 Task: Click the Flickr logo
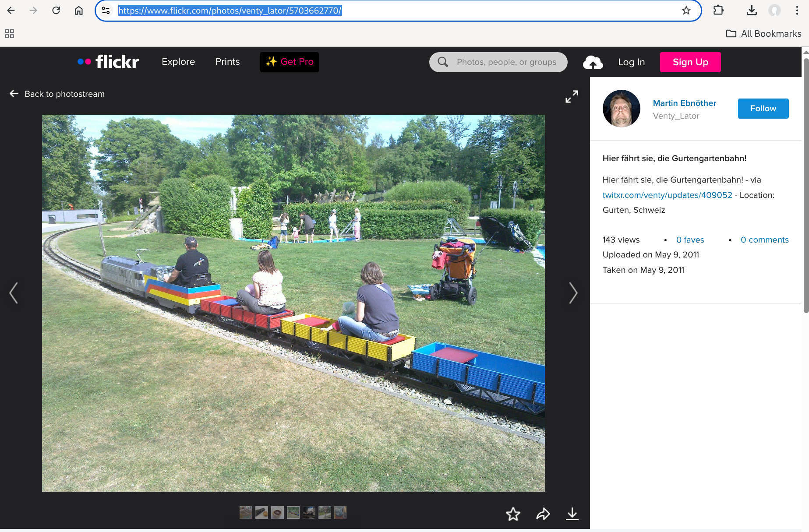pyautogui.click(x=109, y=62)
